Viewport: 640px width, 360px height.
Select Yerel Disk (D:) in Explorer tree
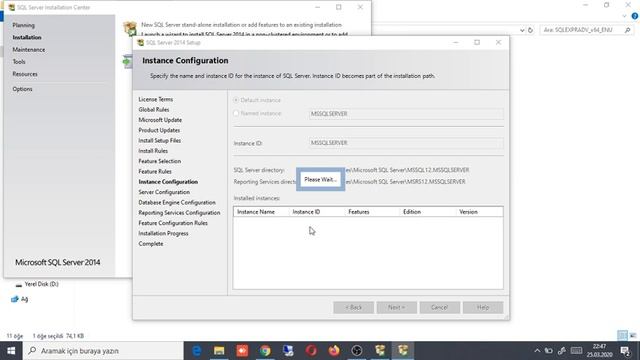point(37,284)
